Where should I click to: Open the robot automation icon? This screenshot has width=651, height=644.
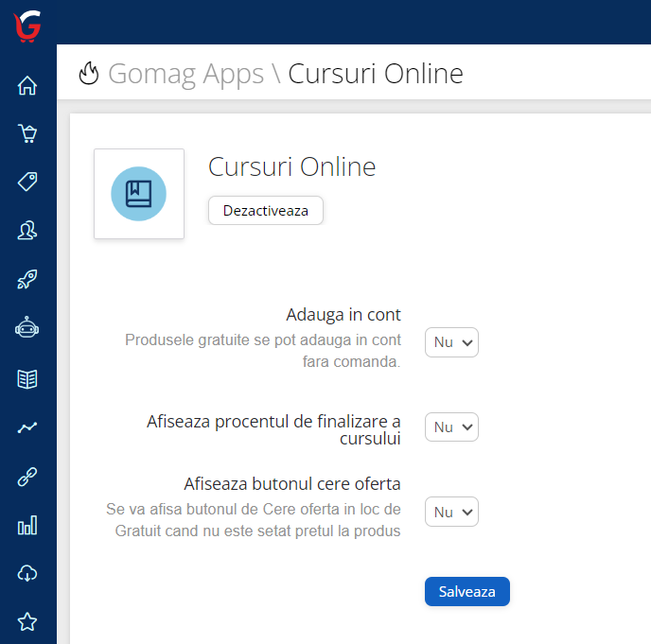[x=27, y=327]
